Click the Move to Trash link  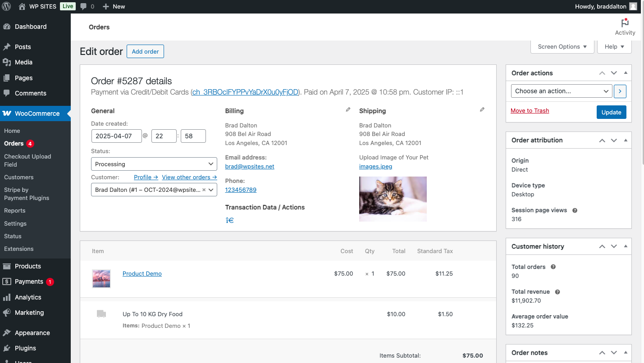(x=530, y=110)
